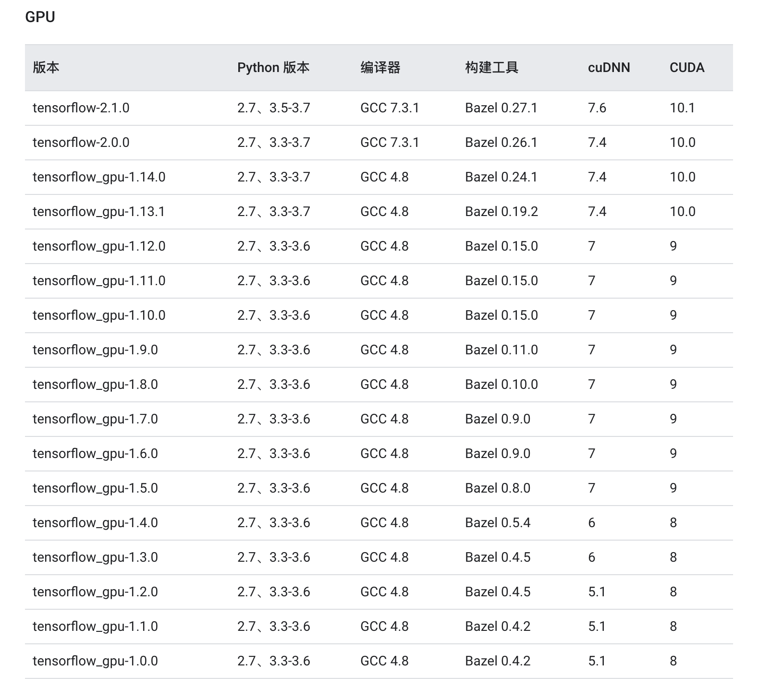Select the tensorflow_gpu-1.0.0 cell
759x700 pixels.
pyautogui.click(x=95, y=661)
